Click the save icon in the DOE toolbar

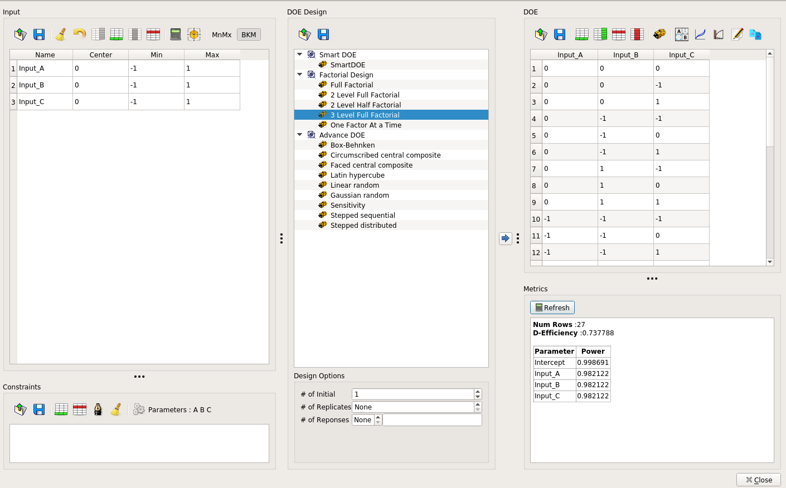coord(559,35)
